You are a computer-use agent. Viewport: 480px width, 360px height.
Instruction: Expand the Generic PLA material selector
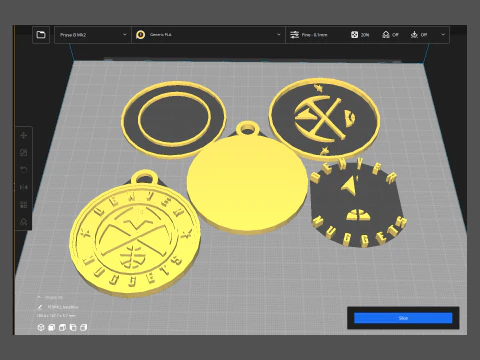(209, 35)
